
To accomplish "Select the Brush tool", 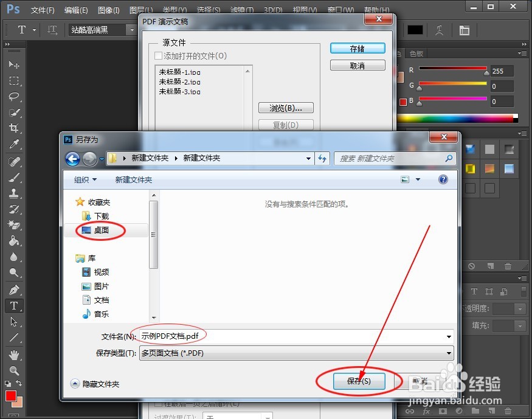I will [14, 178].
